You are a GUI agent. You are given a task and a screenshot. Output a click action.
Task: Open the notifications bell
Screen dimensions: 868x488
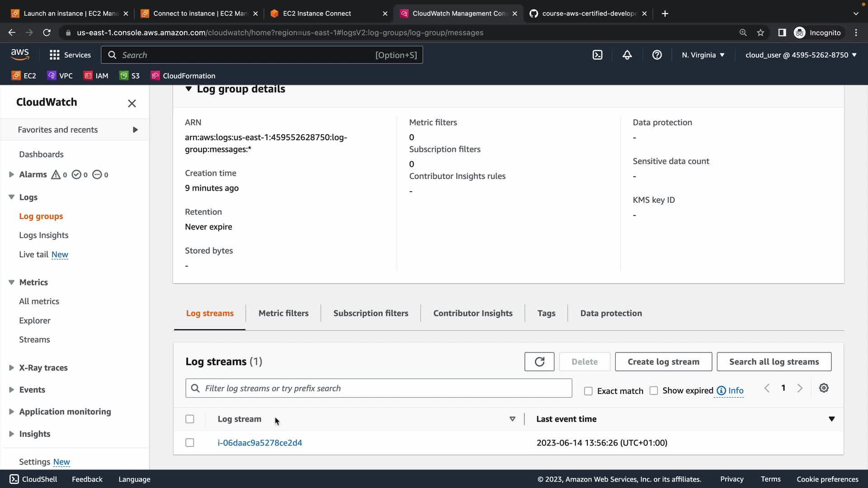627,55
